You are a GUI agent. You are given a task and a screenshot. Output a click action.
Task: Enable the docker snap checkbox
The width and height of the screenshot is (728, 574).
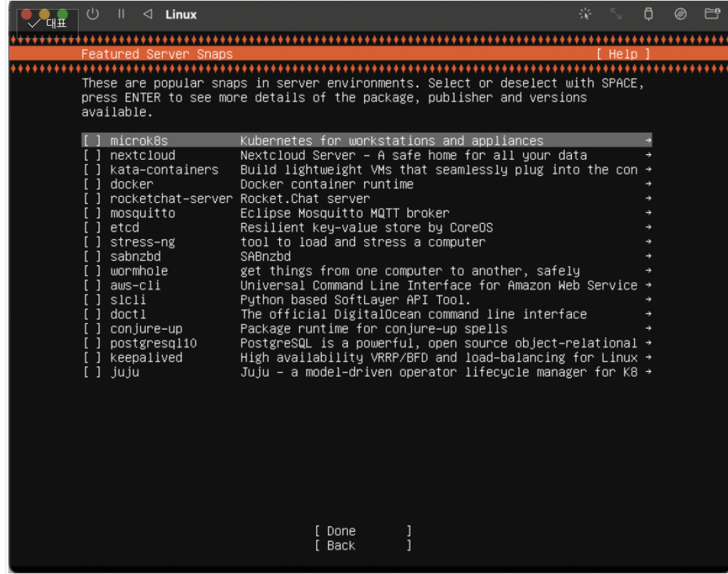point(92,184)
